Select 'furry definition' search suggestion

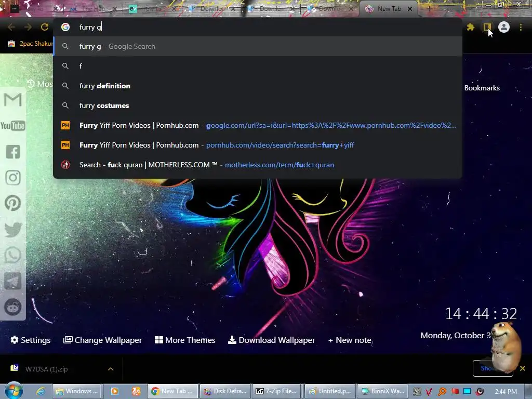[258, 86]
